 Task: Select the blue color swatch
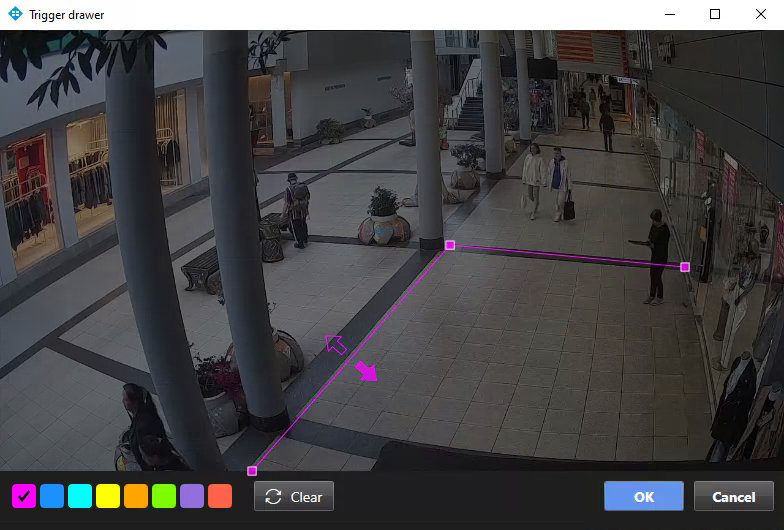click(52, 496)
